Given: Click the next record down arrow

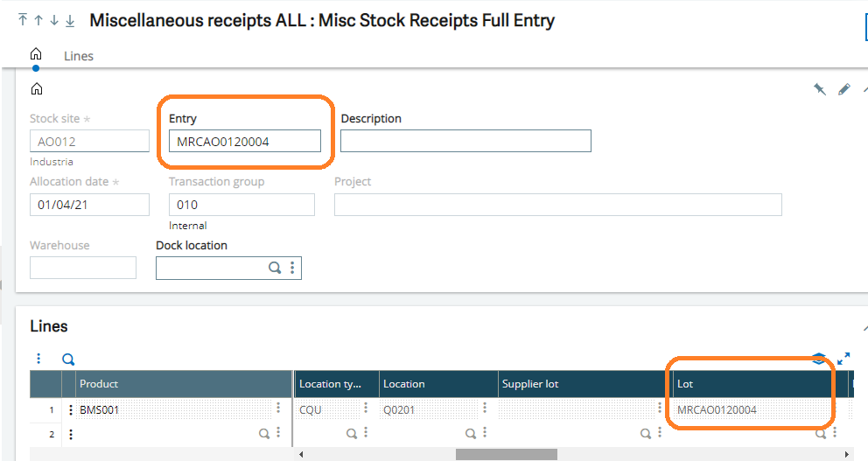Looking at the screenshot, I should pyautogui.click(x=54, y=20).
